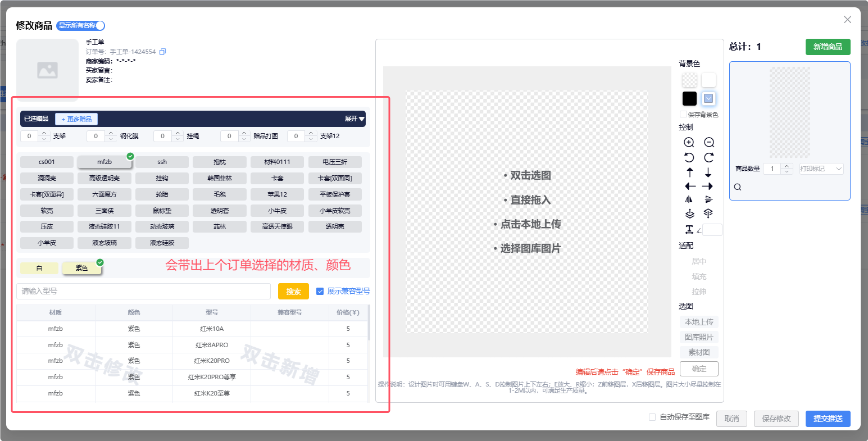Uncheck 展示兼容型号 checkbox
The width and height of the screenshot is (868, 441).
(320, 291)
